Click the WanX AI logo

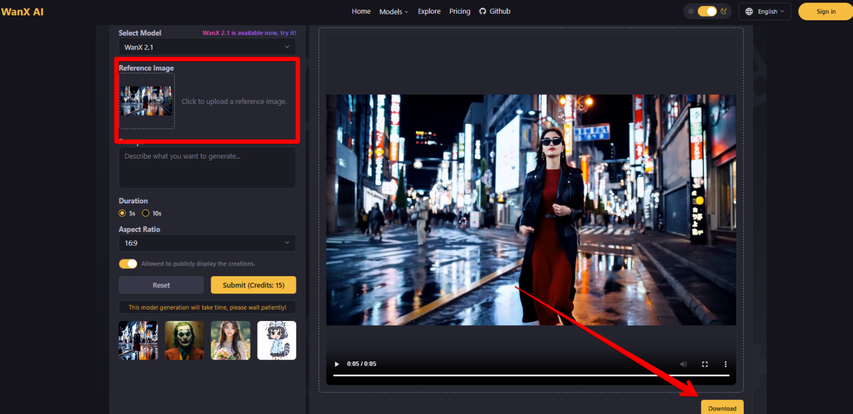22,11
